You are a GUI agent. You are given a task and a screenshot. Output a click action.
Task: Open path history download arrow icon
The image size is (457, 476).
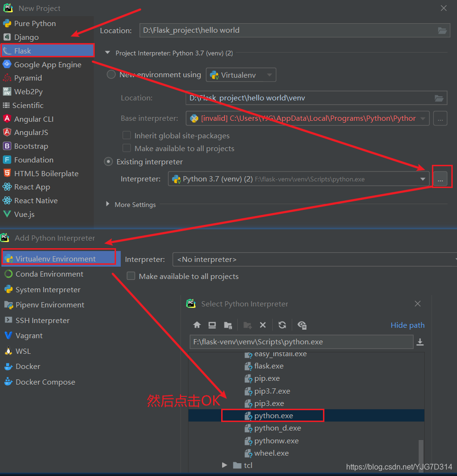[x=420, y=342]
